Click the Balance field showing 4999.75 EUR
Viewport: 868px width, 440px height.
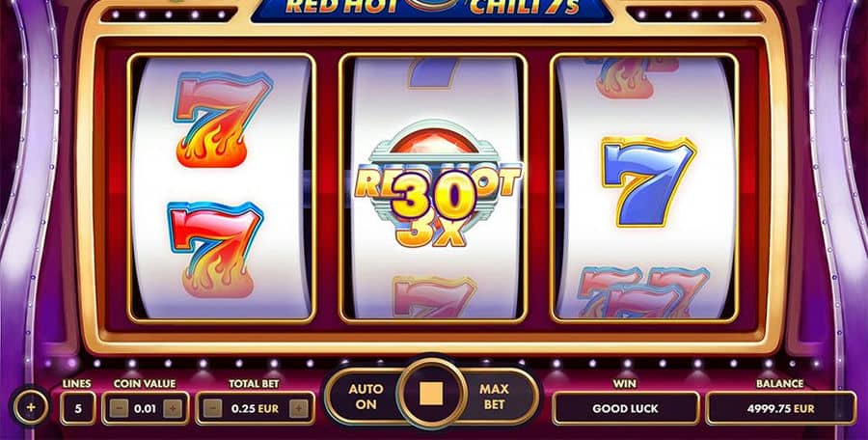point(780,409)
